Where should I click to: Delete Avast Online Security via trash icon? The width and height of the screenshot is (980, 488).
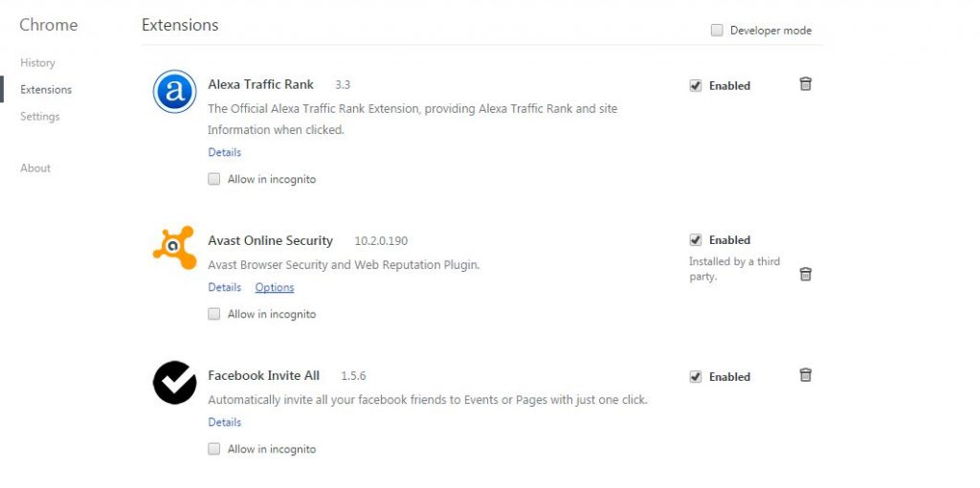805,274
